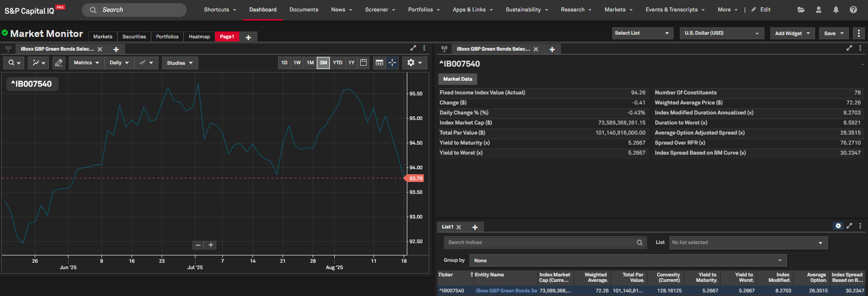This screenshot has width=868, height=296.
Task: Click chart zoom out minus button
Action: 198,245
